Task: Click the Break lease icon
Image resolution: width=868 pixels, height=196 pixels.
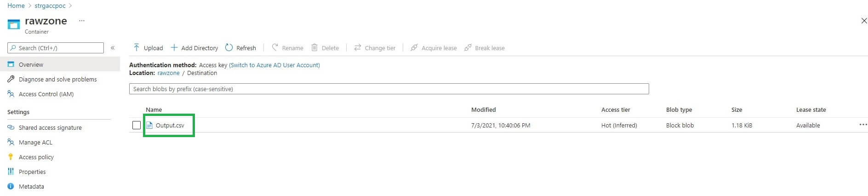Action: coord(468,48)
